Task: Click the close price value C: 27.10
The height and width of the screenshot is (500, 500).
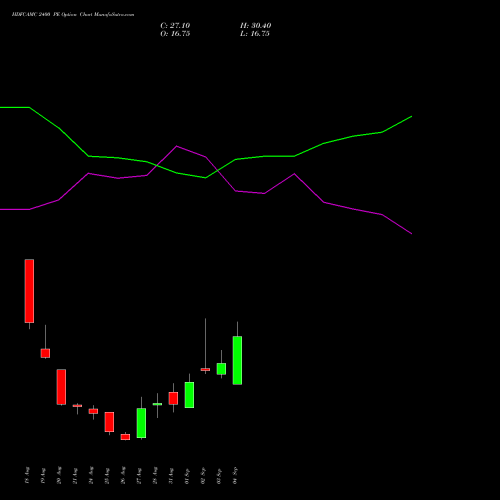Action: point(175,26)
